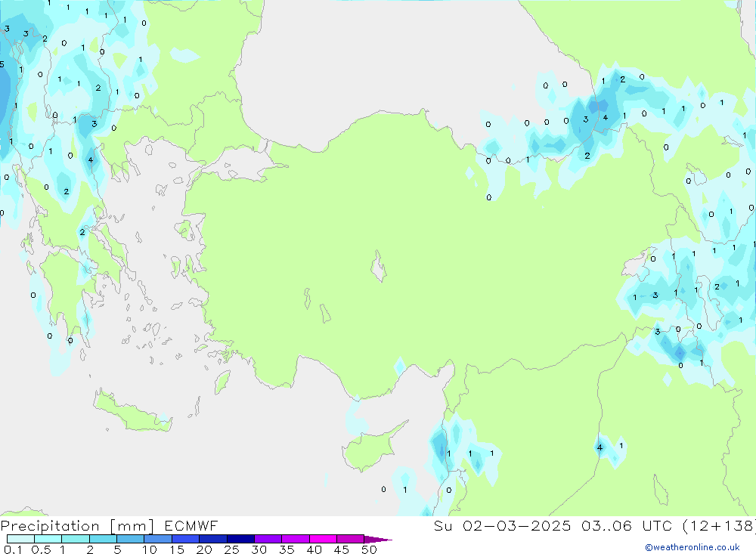The image size is (756, 554).
Task: Click the 45–50 mm legend color swatch
Action: click(x=351, y=539)
